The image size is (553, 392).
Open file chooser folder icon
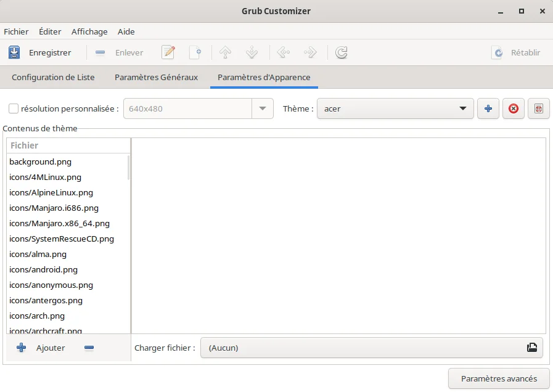[x=532, y=348]
